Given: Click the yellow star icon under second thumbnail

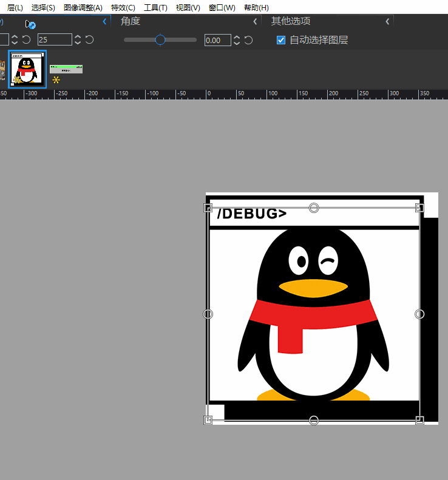Looking at the screenshot, I should click(56, 79).
